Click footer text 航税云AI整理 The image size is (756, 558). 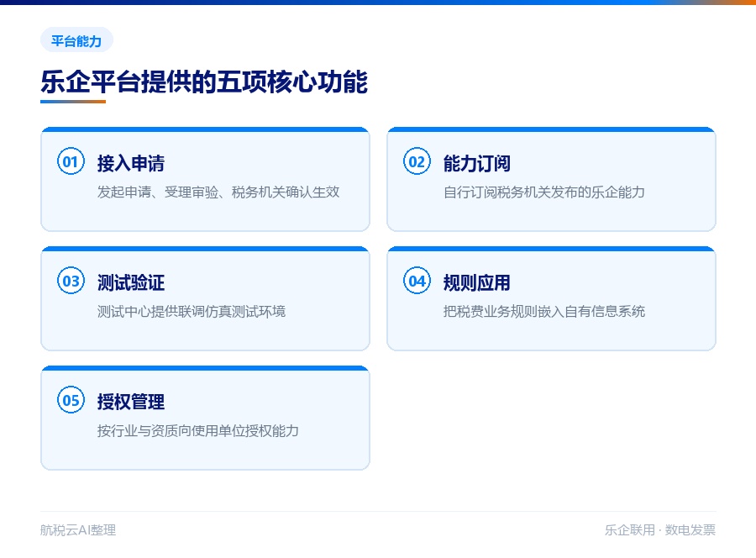tap(78, 530)
